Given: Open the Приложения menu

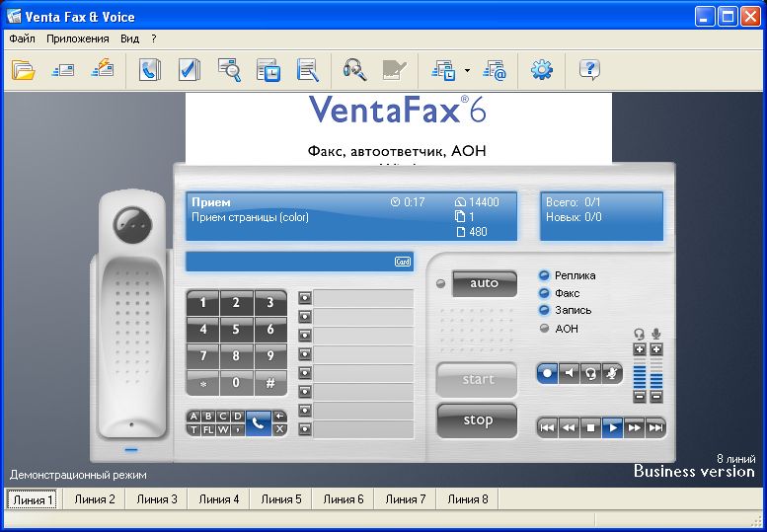Looking at the screenshot, I should [78, 38].
